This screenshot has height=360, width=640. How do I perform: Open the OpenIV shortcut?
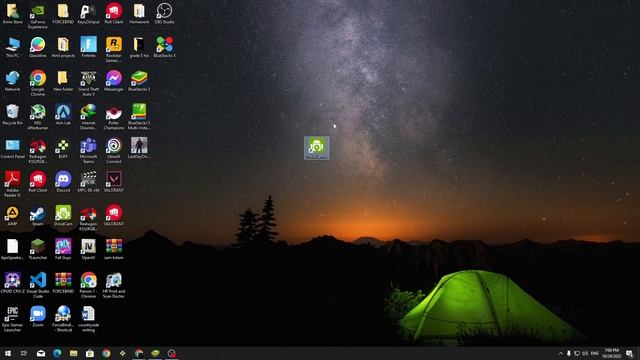click(88, 249)
